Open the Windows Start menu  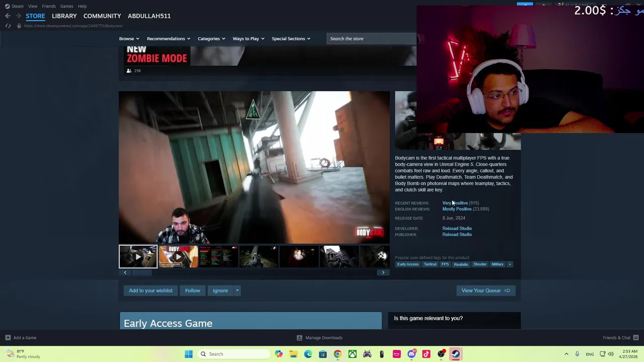[189, 354]
